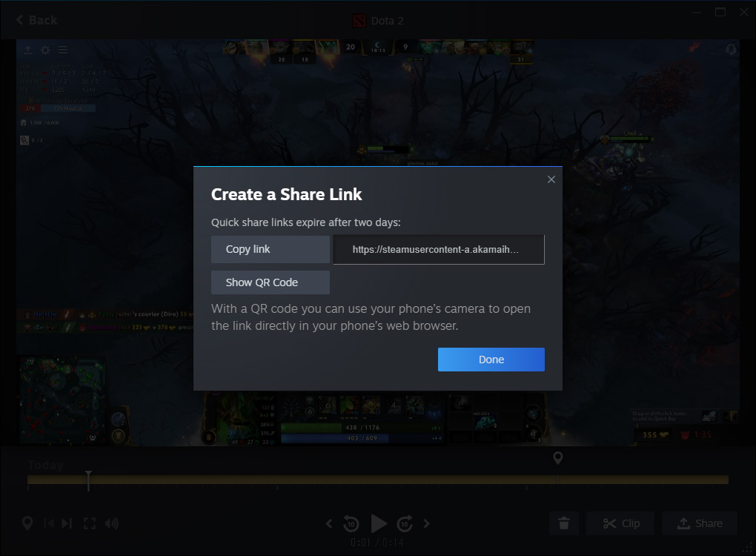Screen dimensions: 756x556
Task: Show the QR code for the link
Action: [271, 282]
